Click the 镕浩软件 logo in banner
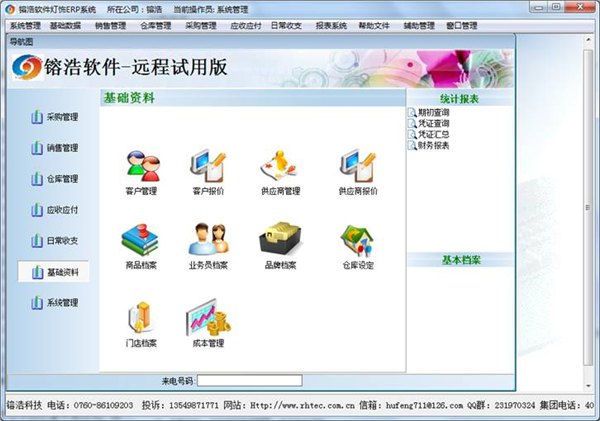This screenshot has width=600, height=421. click(x=27, y=67)
